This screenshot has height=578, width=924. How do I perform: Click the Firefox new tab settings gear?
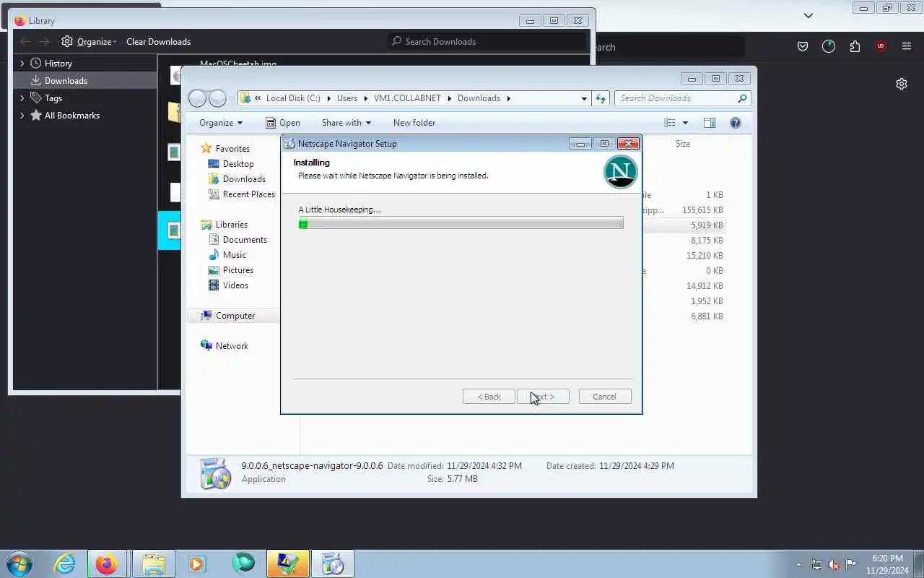point(902,84)
